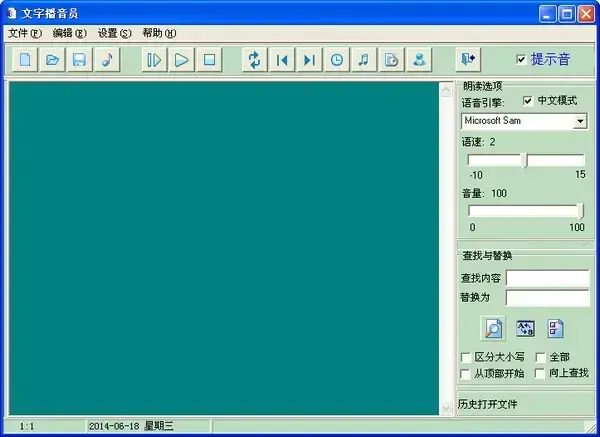Open the 帮助(H) menu
The width and height of the screenshot is (600, 437).
[x=159, y=33]
